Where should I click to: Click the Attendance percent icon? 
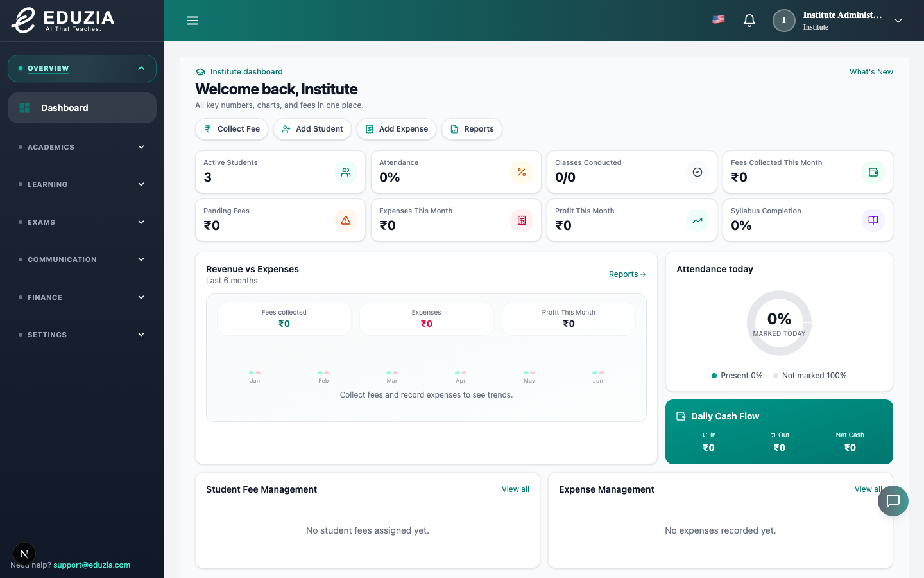522,172
